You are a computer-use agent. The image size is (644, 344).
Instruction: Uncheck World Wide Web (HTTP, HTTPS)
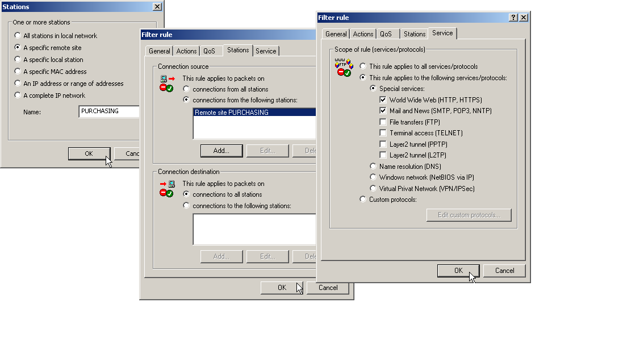(383, 100)
